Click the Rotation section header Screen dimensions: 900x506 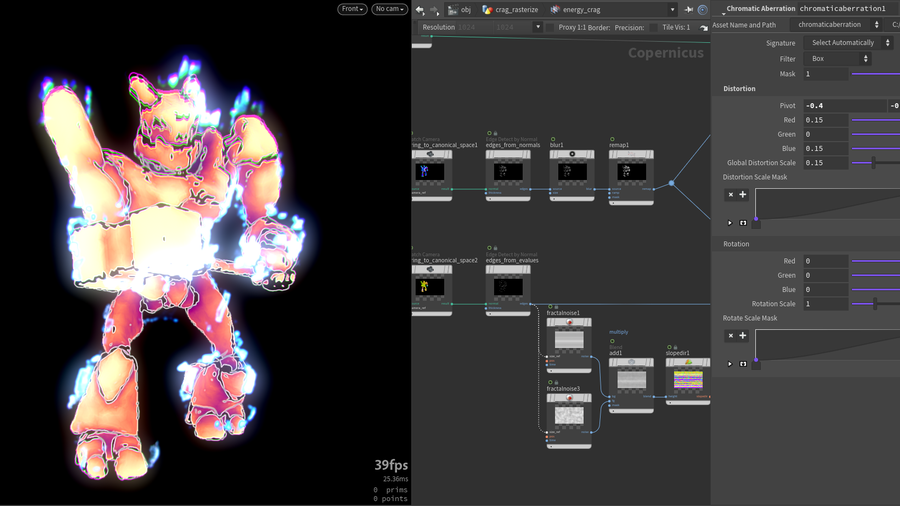[x=736, y=244]
